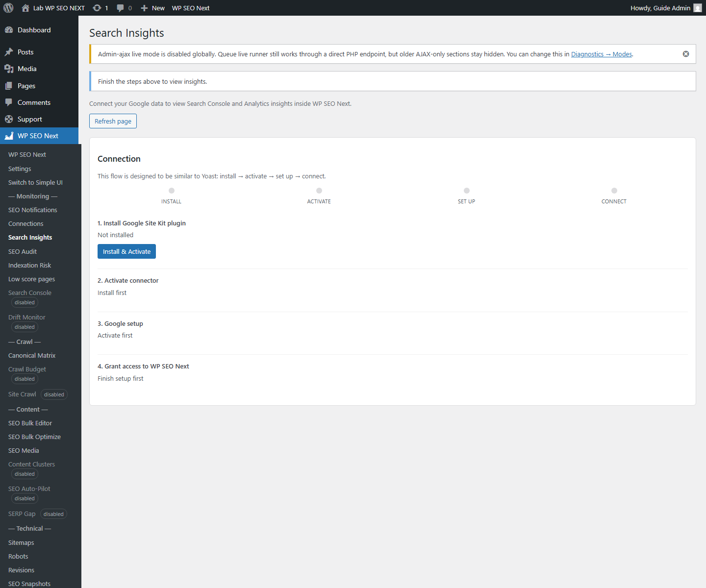The image size is (706, 588).
Task: Open the Settings submenu
Action: click(x=20, y=169)
